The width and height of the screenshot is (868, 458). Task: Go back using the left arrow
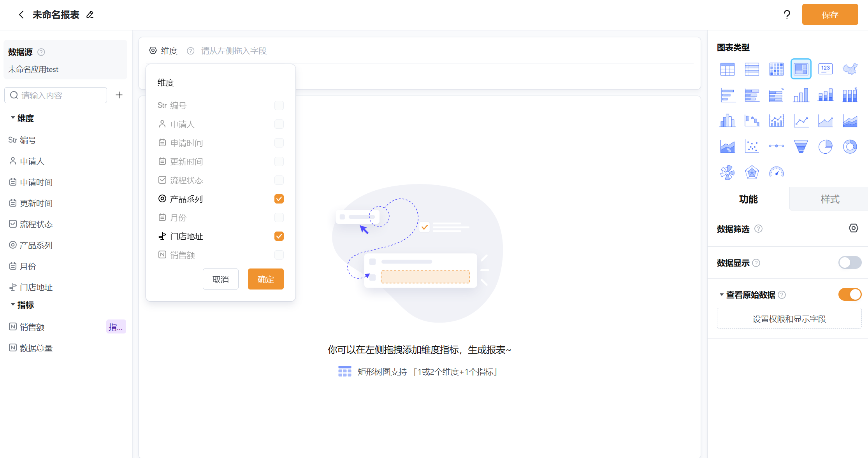coord(21,15)
